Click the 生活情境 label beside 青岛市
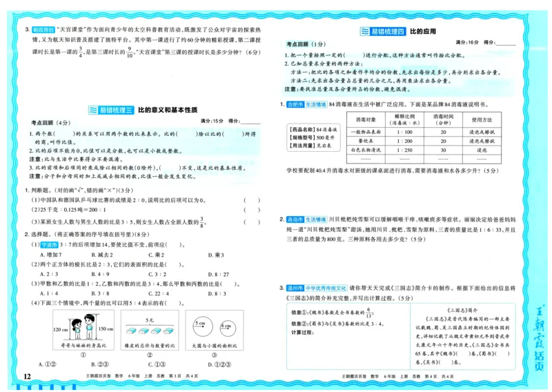This screenshot has height=392, width=552. coord(315,219)
